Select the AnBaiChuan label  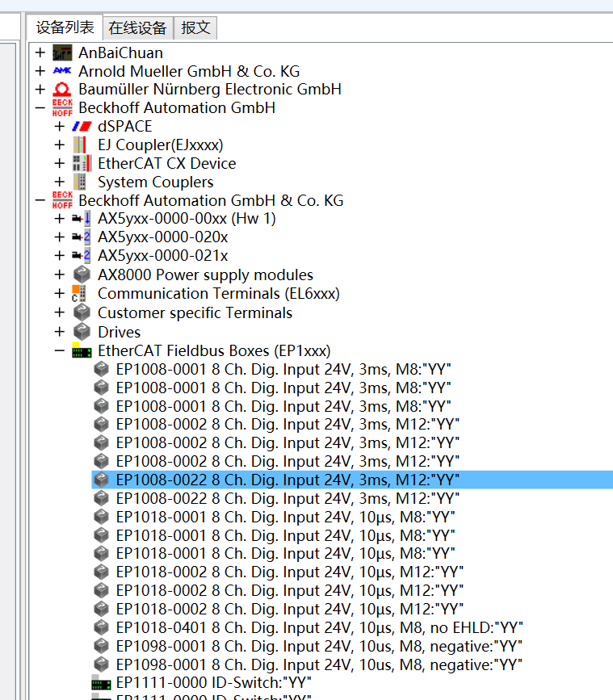coord(120,52)
